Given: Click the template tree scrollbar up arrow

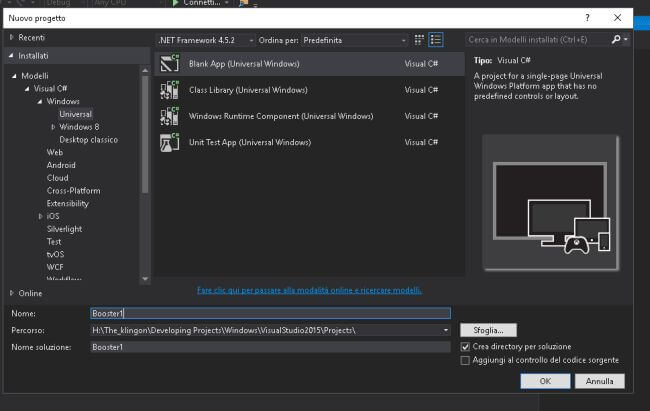Looking at the screenshot, I should 145,71.
